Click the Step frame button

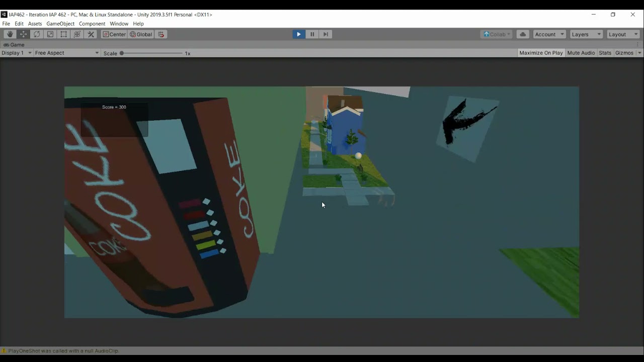[326, 34]
